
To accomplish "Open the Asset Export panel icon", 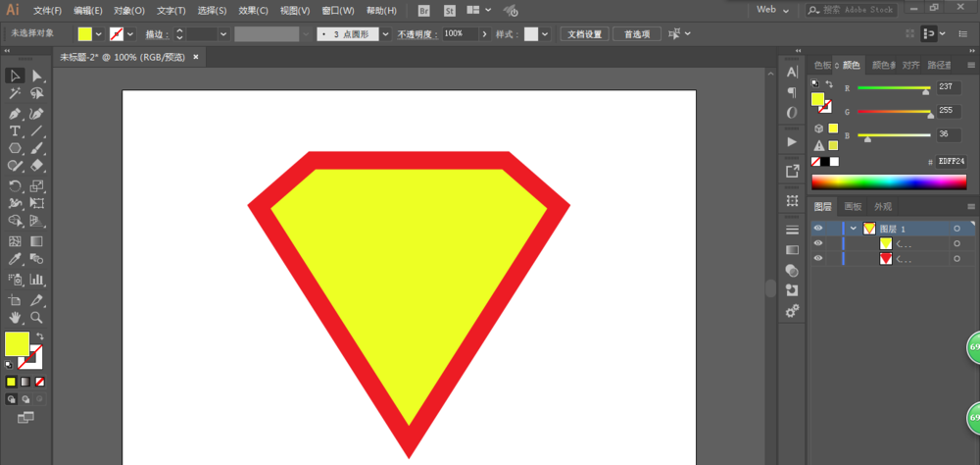I will pos(792,171).
